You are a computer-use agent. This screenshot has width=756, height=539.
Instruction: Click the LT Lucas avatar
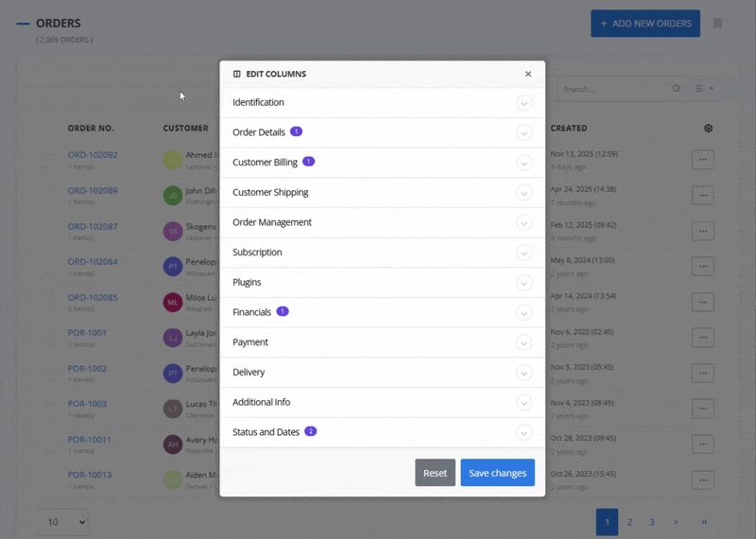pos(173,409)
